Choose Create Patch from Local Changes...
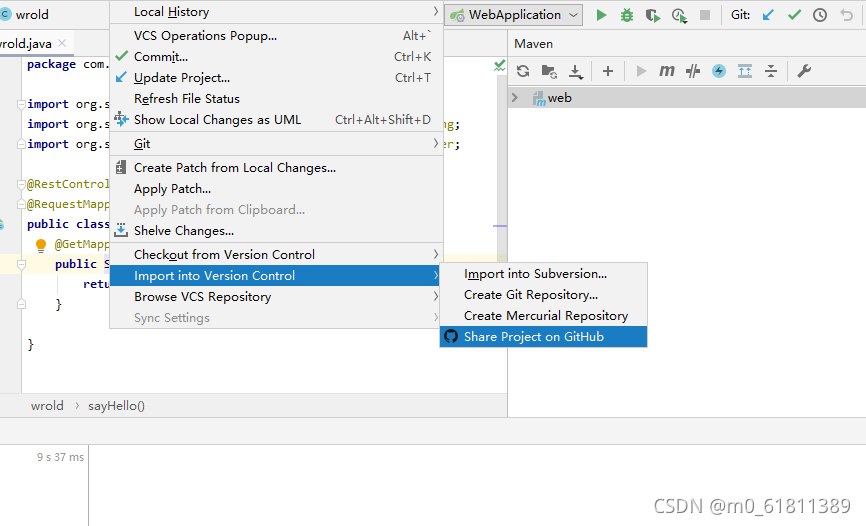 [276, 168]
